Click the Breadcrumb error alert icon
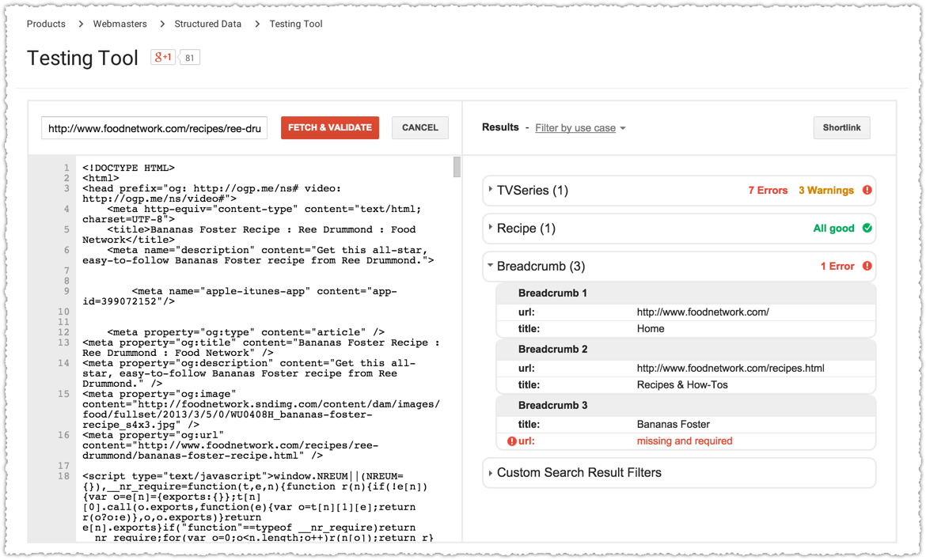The image size is (926, 560). tap(867, 266)
